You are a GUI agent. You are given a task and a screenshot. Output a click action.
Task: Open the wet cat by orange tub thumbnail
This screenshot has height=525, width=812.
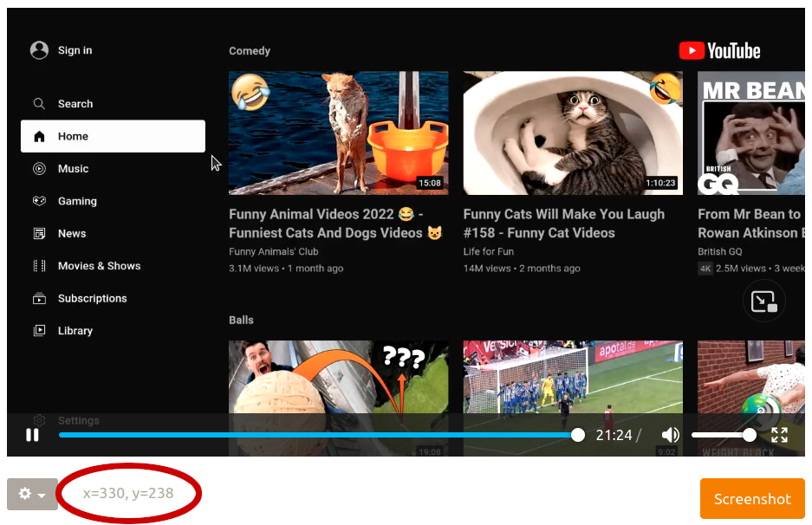coord(339,133)
